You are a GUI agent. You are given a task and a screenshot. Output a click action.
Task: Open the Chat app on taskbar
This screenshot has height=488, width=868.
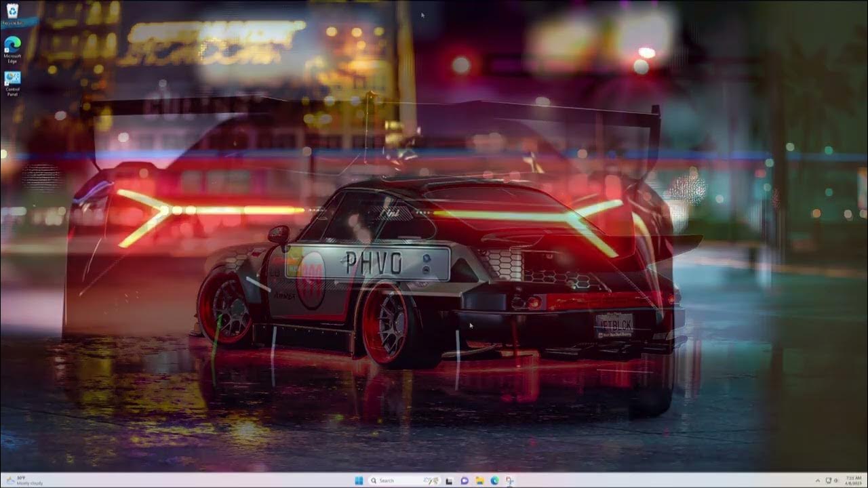465,481
